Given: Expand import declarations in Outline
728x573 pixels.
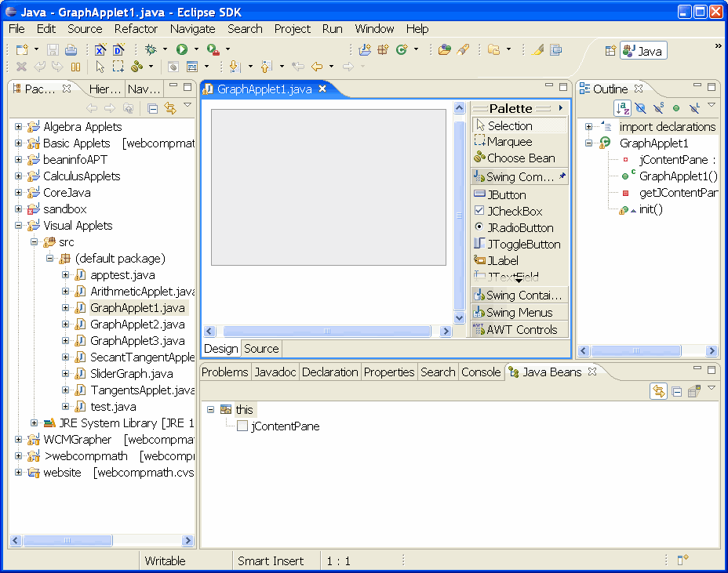Looking at the screenshot, I should tap(588, 127).
